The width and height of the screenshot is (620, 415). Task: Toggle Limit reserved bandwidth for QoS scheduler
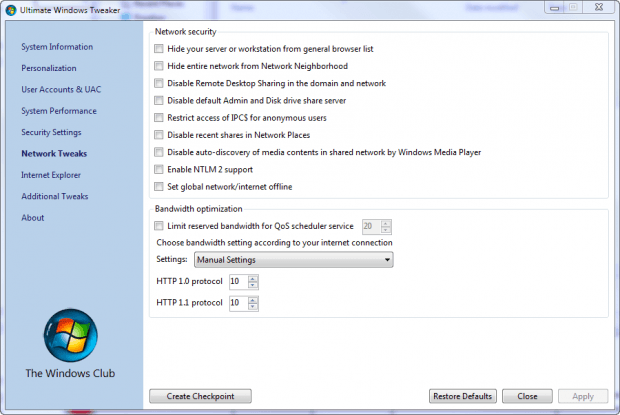click(x=159, y=226)
